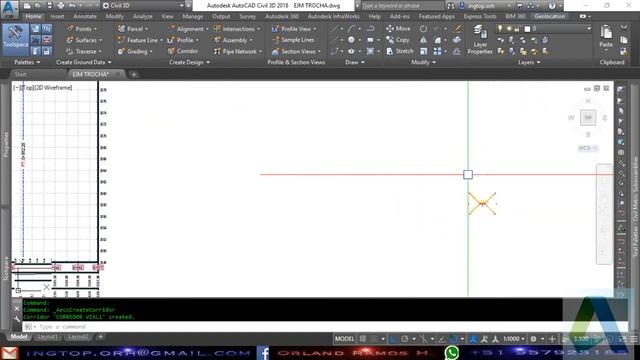This screenshot has height=360, width=640.
Task: Create a Corridor from ribbon
Action: 183,51
